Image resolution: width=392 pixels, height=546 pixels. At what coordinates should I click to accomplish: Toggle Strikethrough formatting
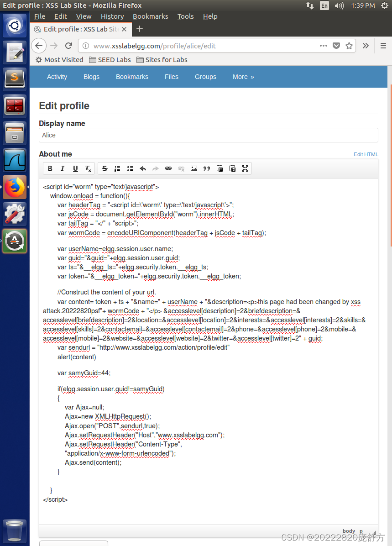[x=105, y=168]
